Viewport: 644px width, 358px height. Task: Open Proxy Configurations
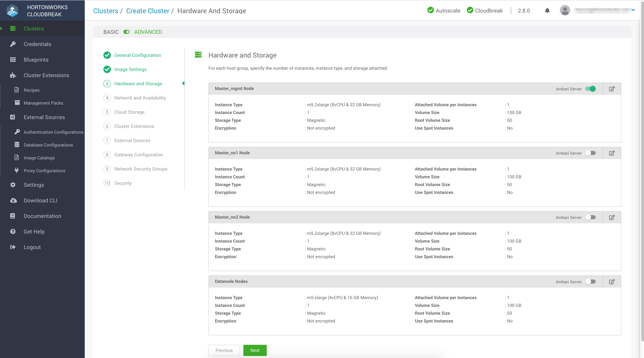point(44,171)
